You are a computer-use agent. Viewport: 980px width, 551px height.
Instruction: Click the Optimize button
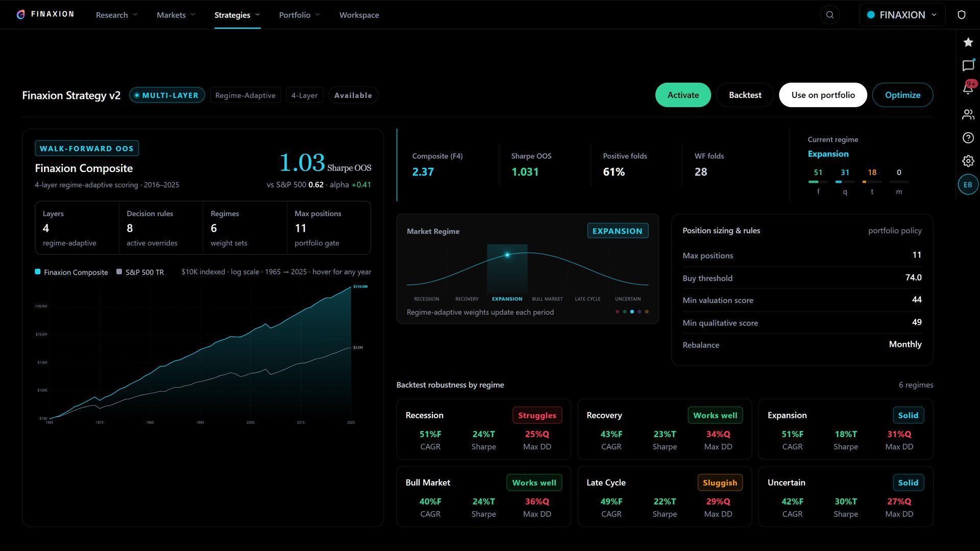coord(902,95)
